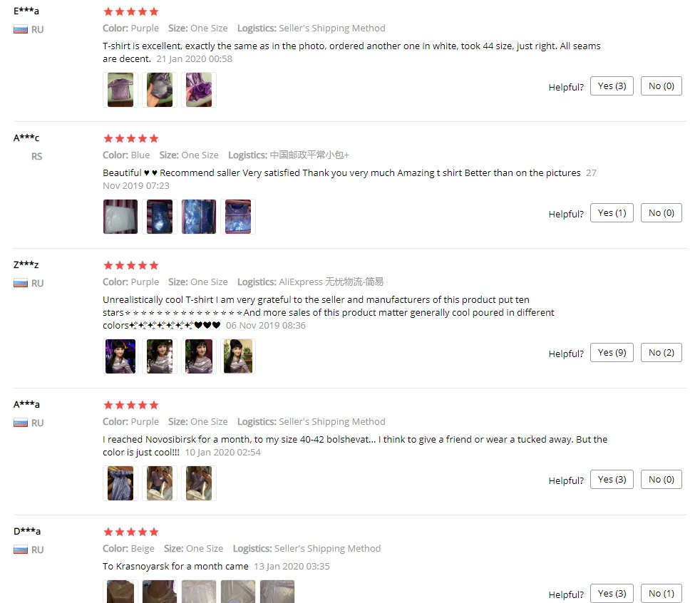Image resolution: width=700 pixels, height=603 pixels.
Task: Open third photo in E***a's review
Action: (x=199, y=90)
